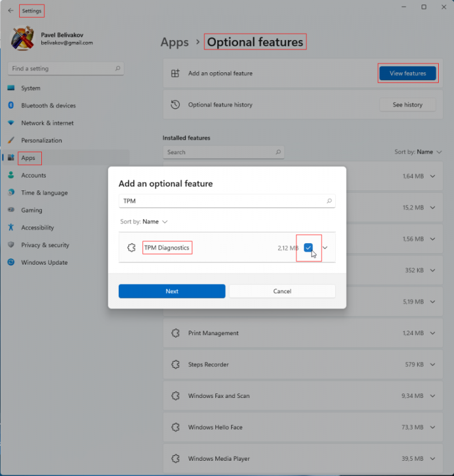
Task: Open the user profile avatar picture
Action: coord(22,38)
